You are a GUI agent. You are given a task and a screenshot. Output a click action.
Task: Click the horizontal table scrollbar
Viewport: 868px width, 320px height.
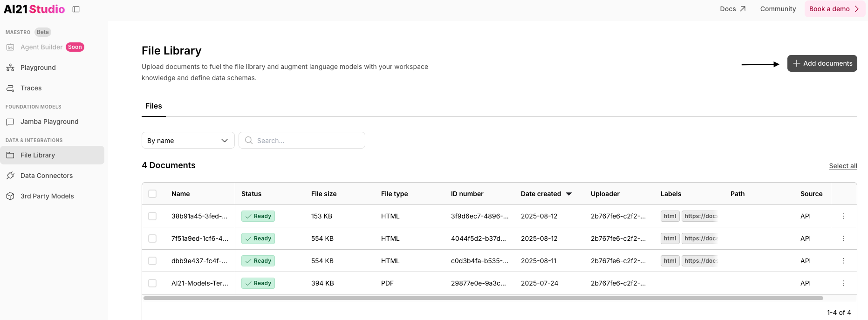(x=483, y=298)
